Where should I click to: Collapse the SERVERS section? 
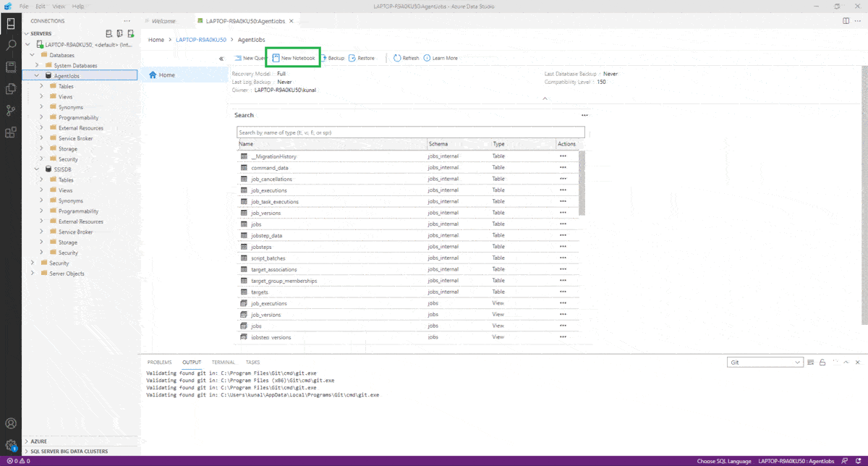coord(27,33)
